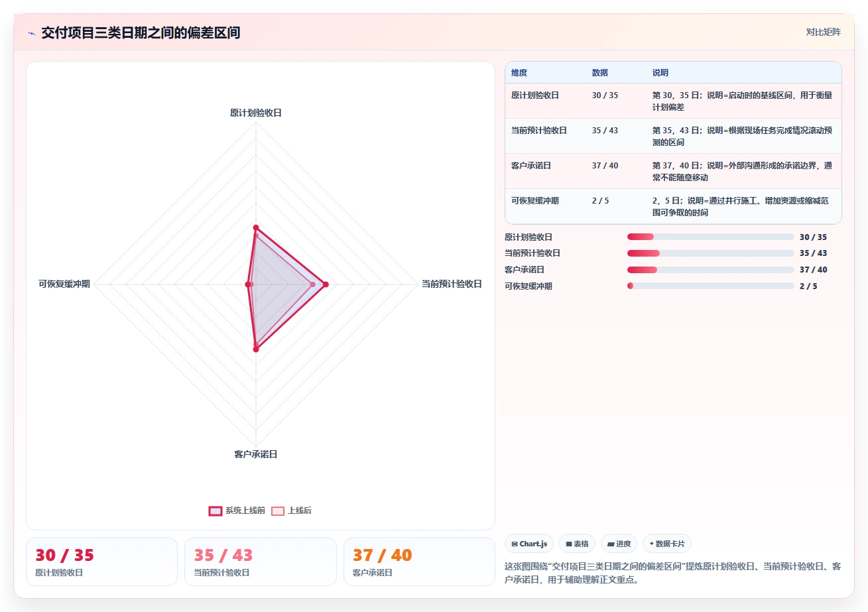
Task: Toggle the 系统上线前 legend entry
Action: (x=237, y=511)
